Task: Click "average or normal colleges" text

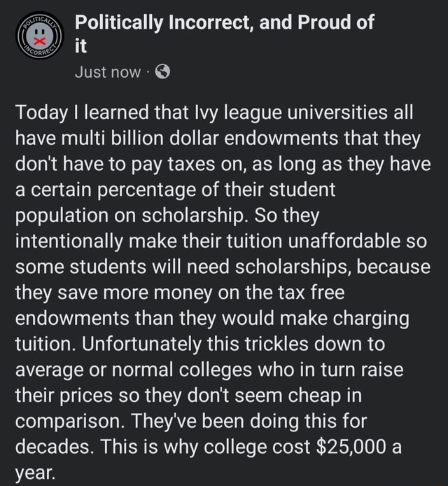Action: pos(134,370)
